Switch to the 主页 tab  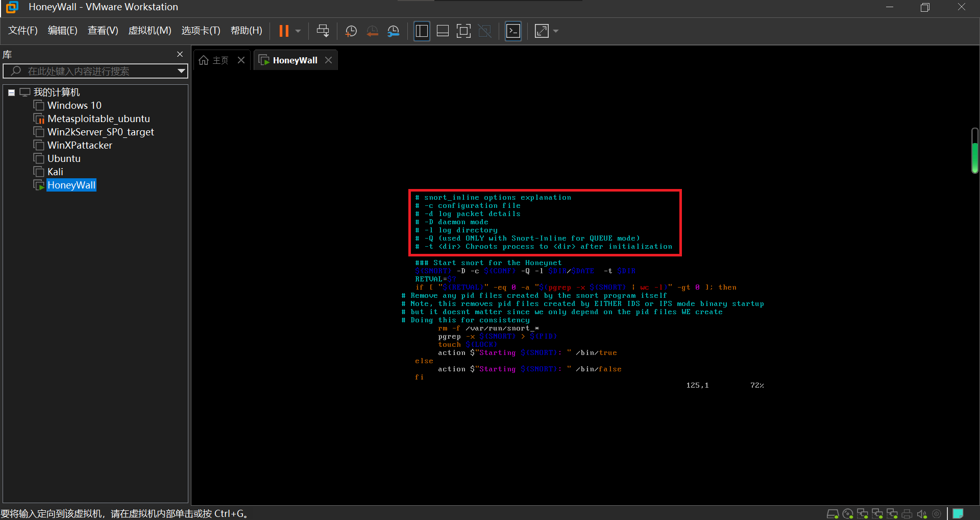[x=220, y=60]
